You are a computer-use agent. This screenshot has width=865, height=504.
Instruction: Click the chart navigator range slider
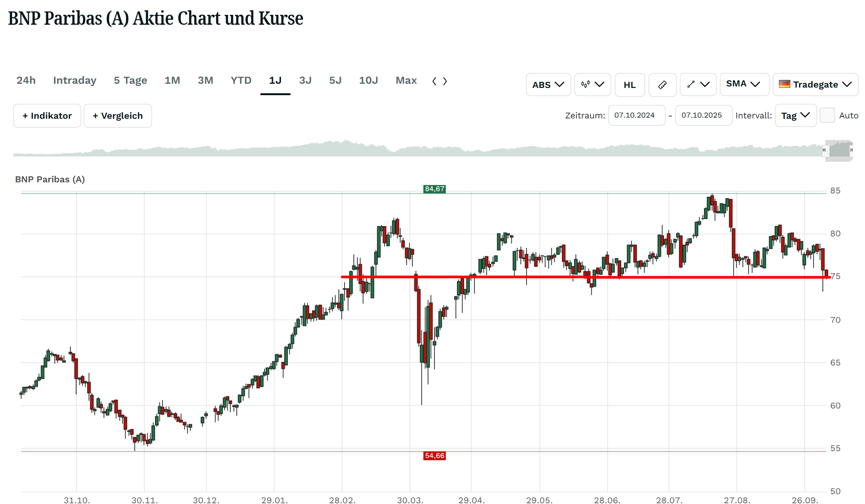point(839,150)
